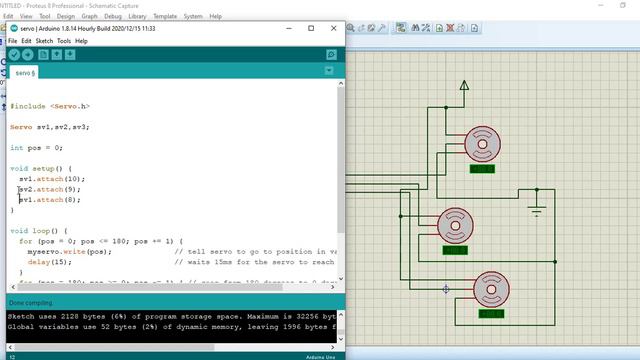Click Proteus remove sheet red X icon
The image size is (640, 360).
(450, 28)
